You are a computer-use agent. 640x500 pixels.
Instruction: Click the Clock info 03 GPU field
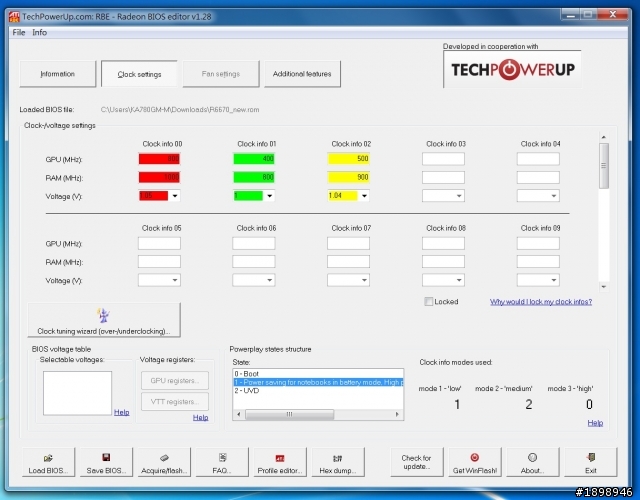pos(443,159)
